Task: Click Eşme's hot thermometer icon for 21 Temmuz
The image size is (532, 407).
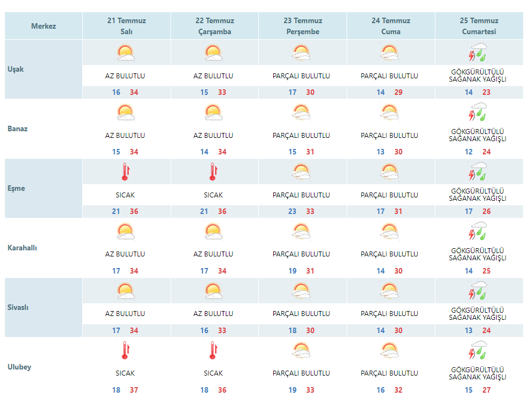Action: pos(126,172)
